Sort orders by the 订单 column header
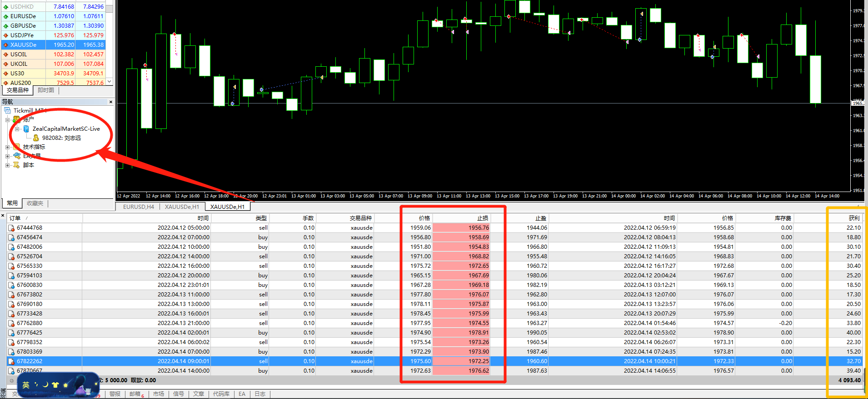Image resolution: width=868 pixels, height=399 pixels. click(x=45, y=218)
